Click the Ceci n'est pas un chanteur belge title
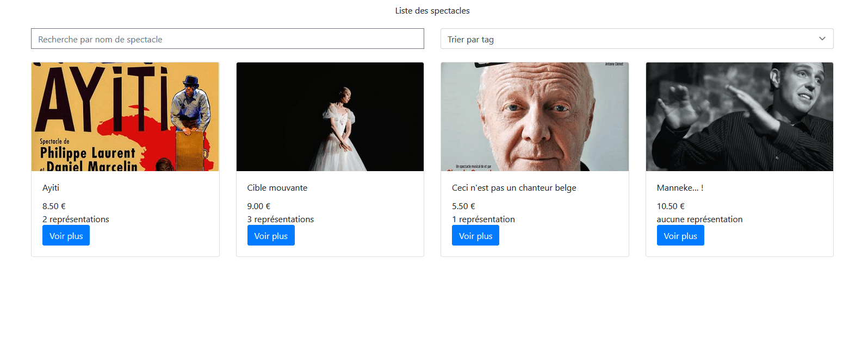Viewport: 868px width, 352px height. [514, 188]
